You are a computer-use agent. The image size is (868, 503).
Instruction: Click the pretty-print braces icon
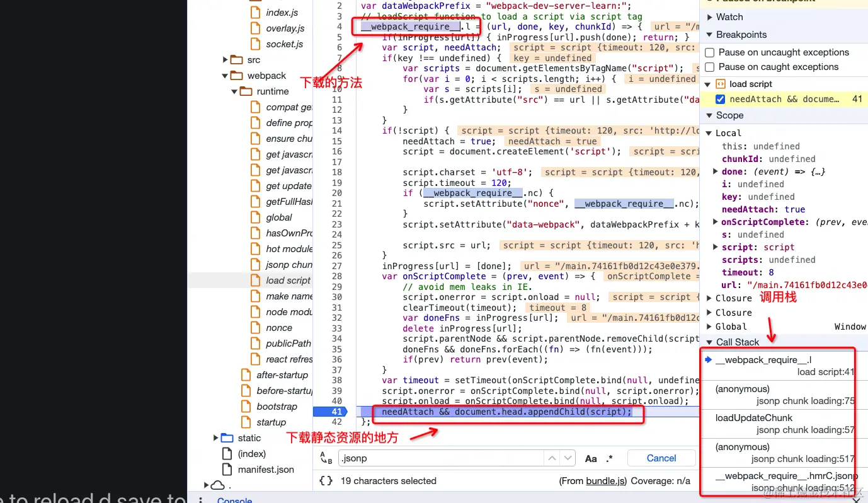326,480
